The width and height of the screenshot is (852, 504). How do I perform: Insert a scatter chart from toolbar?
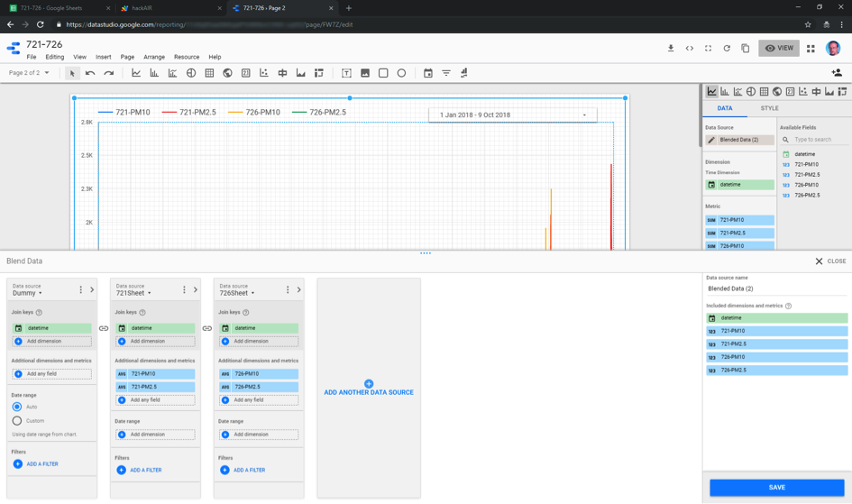click(x=264, y=73)
